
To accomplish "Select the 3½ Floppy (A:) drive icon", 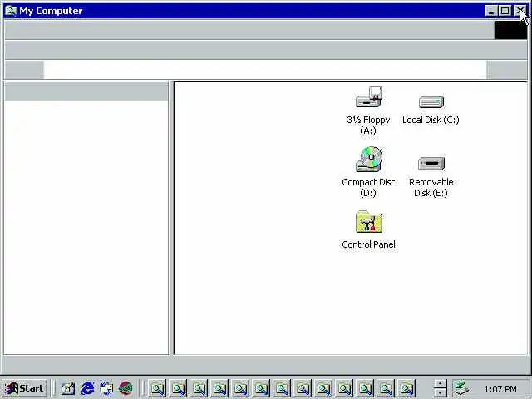I will 369,97.
